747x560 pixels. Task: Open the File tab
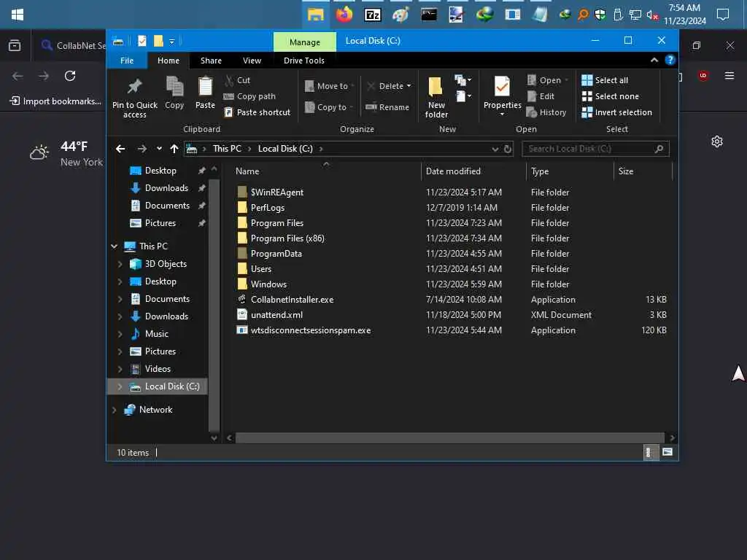tap(127, 61)
